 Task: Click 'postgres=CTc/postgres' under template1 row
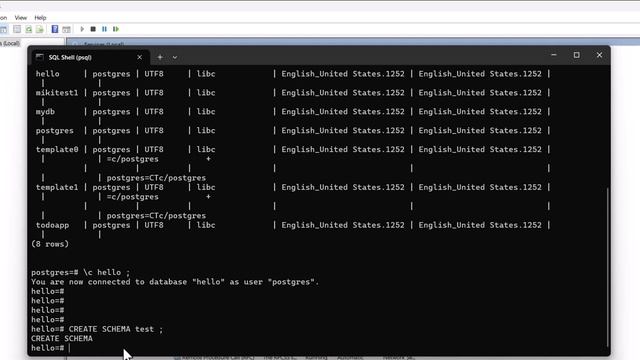point(156,216)
